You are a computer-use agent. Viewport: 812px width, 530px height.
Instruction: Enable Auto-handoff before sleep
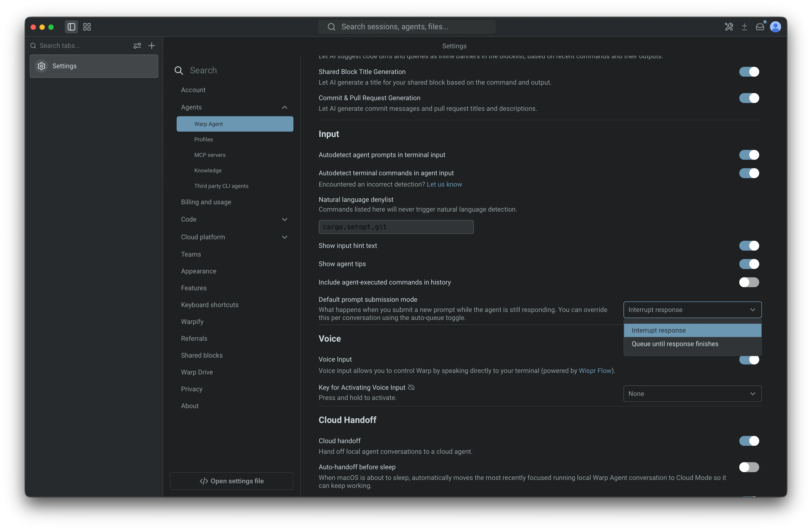tap(749, 467)
